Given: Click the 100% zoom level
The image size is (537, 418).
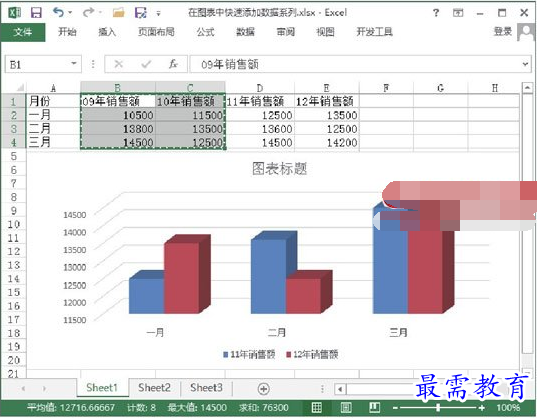Looking at the screenshot, I should (x=508, y=408).
